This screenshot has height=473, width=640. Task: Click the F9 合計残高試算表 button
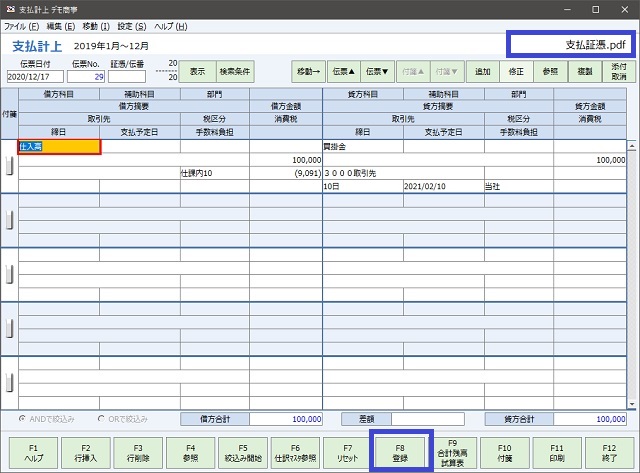(x=452, y=453)
